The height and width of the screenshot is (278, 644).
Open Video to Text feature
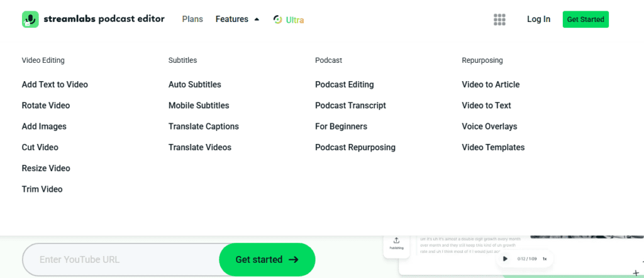tap(486, 106)
